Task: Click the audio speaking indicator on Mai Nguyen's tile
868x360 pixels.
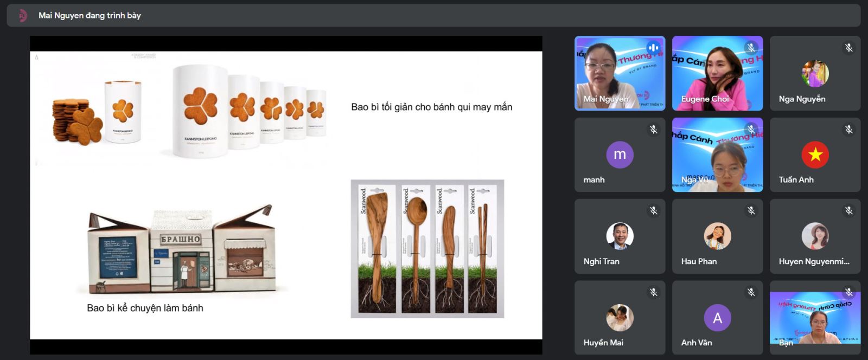Action: 653,48
